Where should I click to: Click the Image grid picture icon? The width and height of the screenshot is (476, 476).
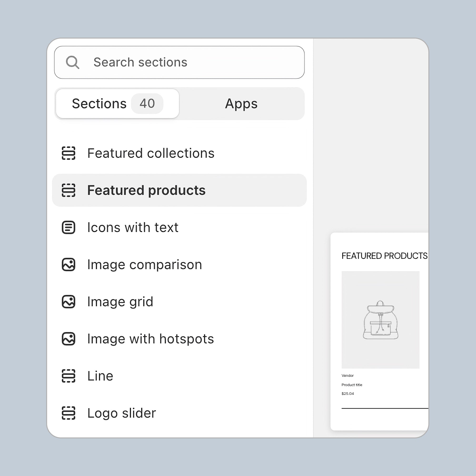(69, 302)
